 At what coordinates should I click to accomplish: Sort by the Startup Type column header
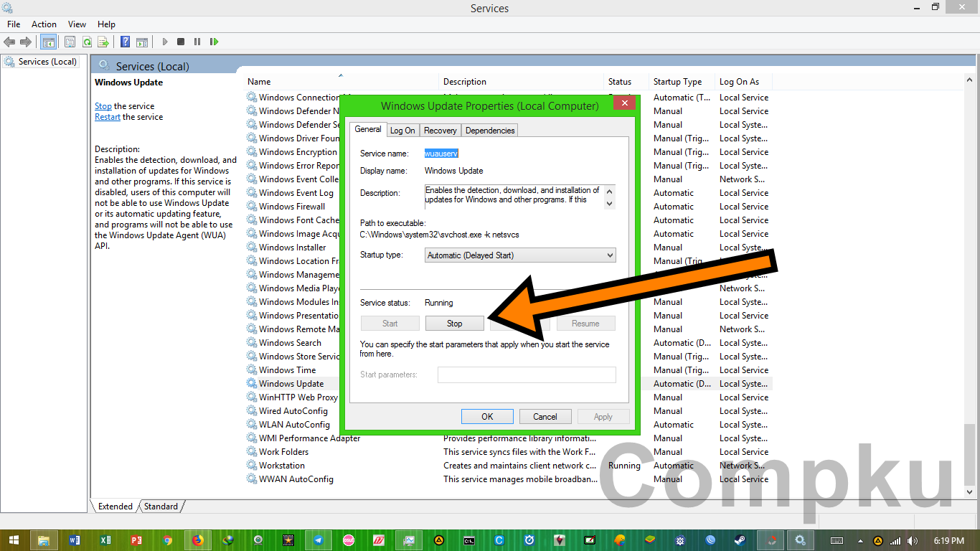pyautogui.click(x=682, y=82)
